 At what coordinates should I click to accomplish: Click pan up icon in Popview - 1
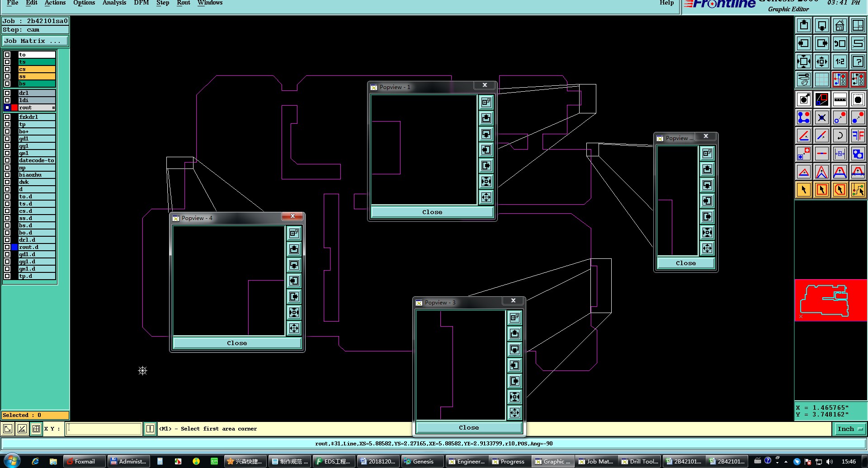pos(486,118)
